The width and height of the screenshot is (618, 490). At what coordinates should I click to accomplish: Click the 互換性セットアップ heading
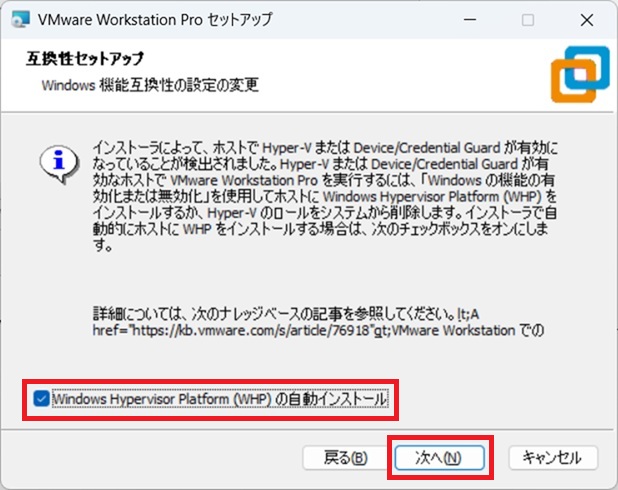coord(85,58)
